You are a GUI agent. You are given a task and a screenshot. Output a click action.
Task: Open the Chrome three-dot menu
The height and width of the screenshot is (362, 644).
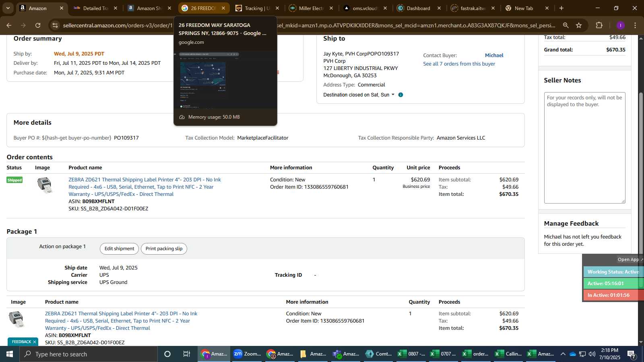point(635,25)
